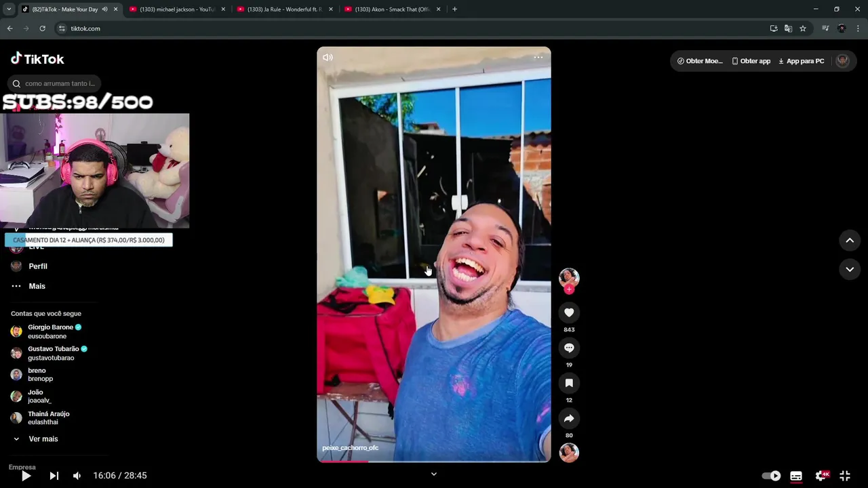The height and width of the screenshot is (488, 868).
Task: Mute the TikTok video with speaker icon
Action: 328,58
